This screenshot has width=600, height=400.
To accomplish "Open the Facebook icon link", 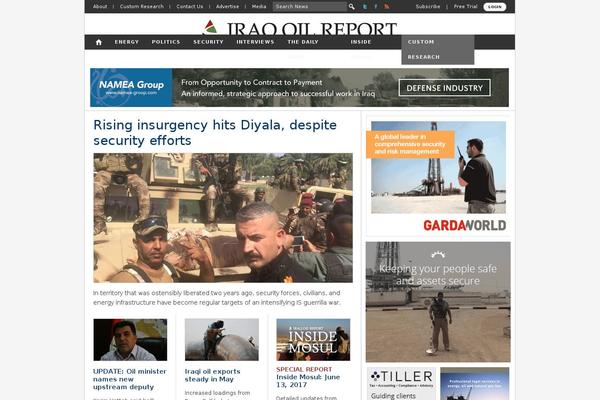I will [x=376, y=7].
